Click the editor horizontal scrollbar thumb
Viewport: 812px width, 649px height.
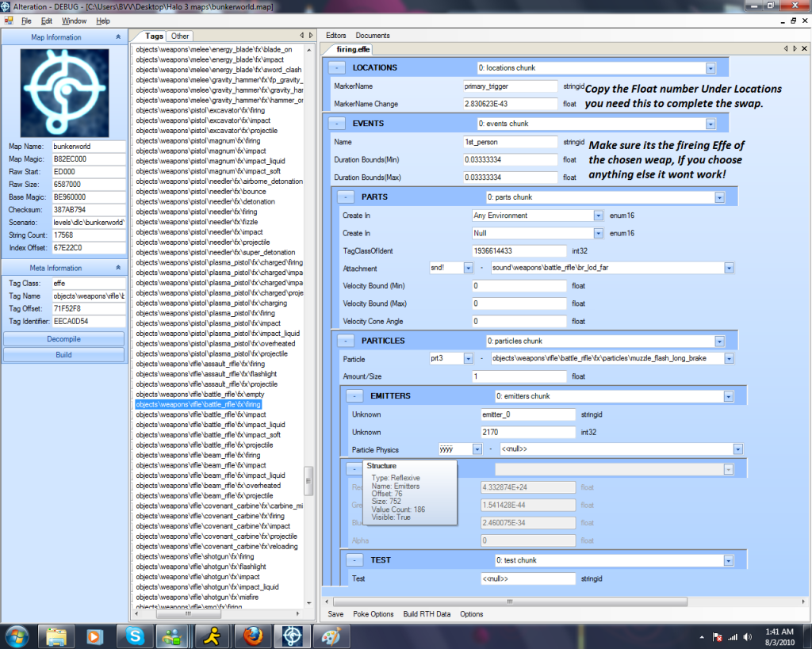coord(510,601)
